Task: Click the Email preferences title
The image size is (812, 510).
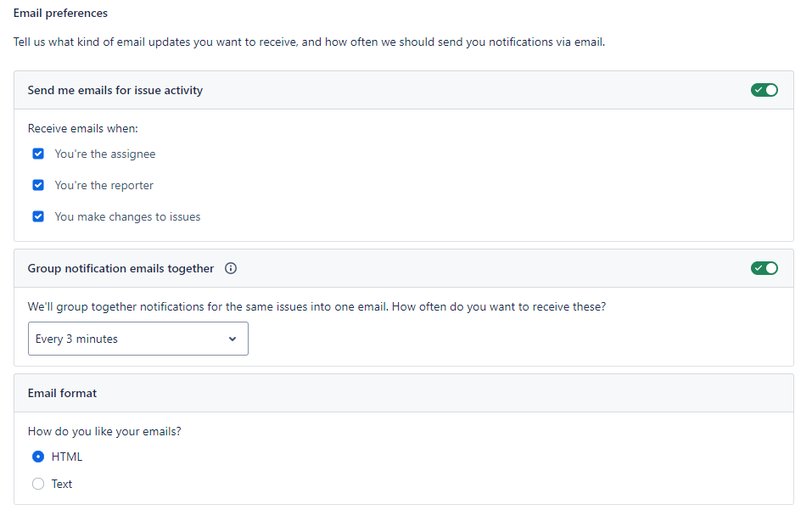Action: tap(60, 13)
